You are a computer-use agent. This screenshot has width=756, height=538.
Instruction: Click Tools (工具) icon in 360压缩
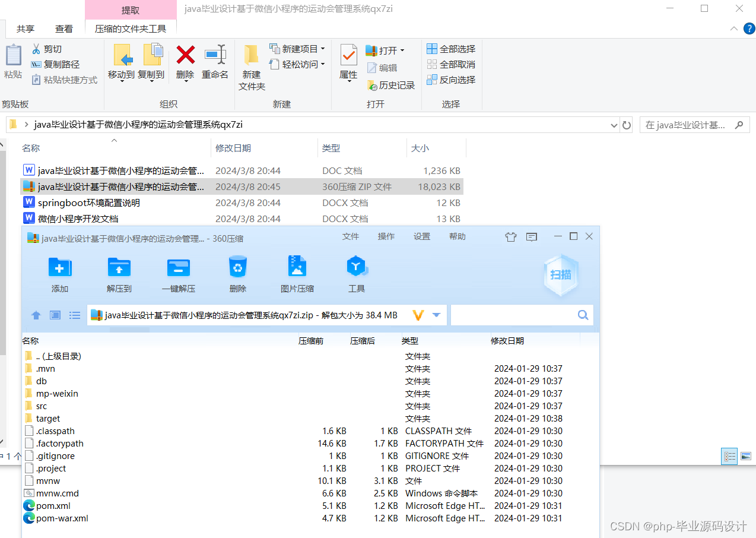click(356, 267)
